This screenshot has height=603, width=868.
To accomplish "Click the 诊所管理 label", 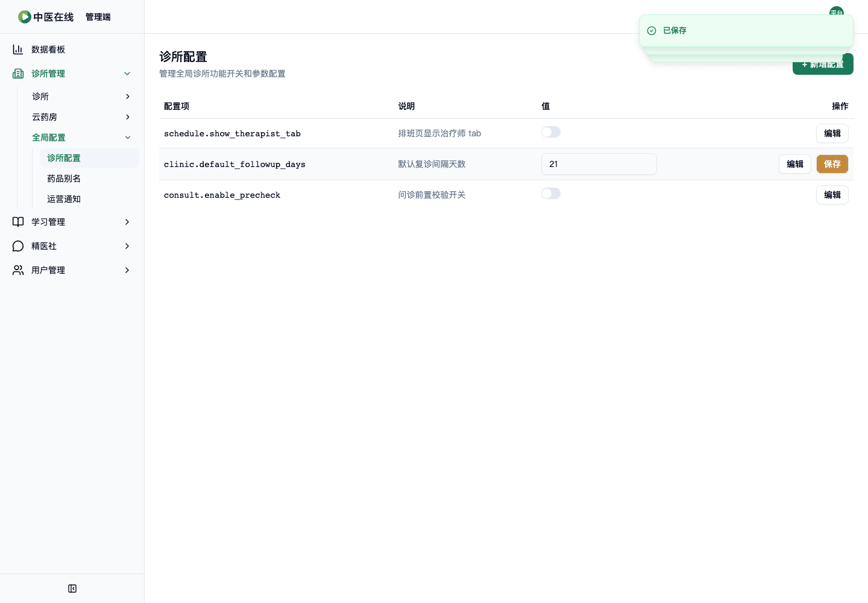I will 48,74.
